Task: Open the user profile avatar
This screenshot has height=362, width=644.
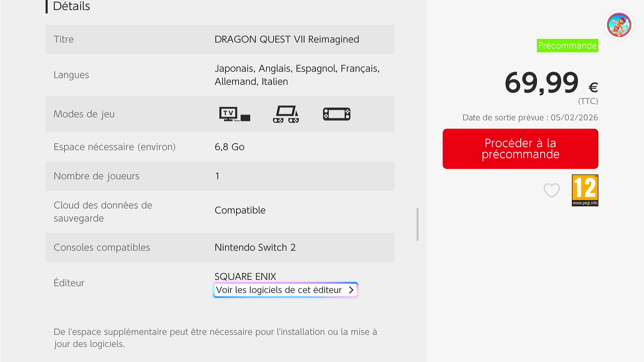Action: pos(619,25)
